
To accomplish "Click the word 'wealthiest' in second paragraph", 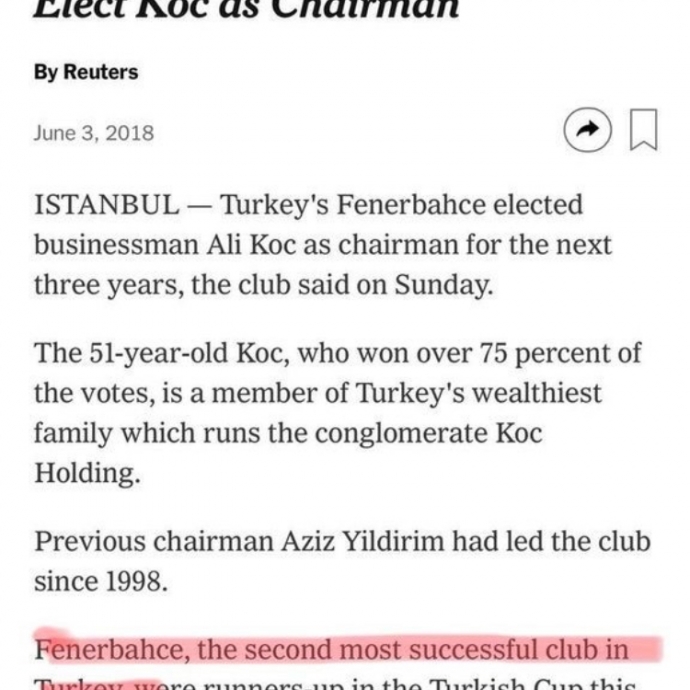I will pyautogui.click(x=536, y=393).
